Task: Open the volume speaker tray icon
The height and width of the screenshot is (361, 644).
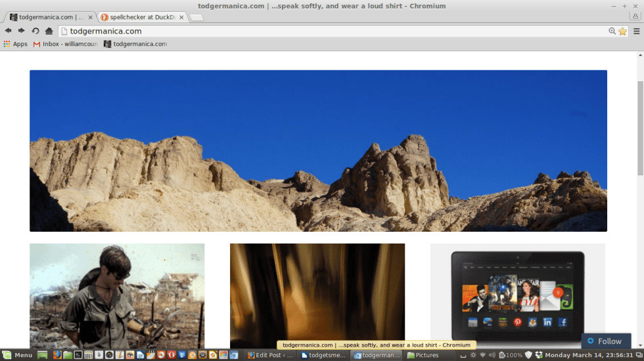Action: point(492,355)
